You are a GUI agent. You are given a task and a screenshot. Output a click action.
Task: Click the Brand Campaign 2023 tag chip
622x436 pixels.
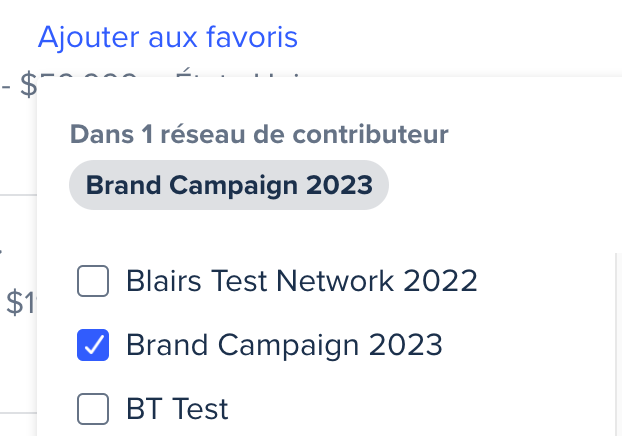[229, 185]
